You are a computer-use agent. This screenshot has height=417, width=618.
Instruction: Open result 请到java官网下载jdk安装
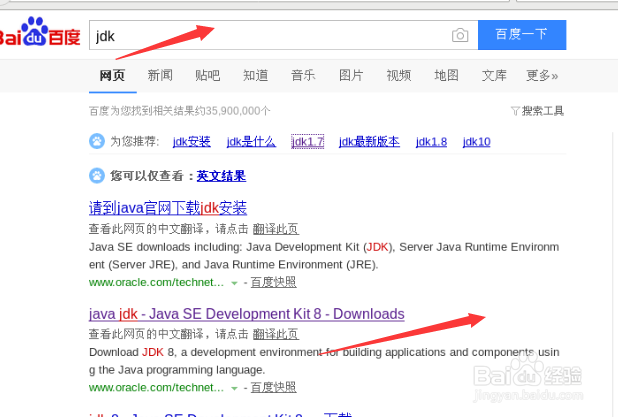[168, 208]
